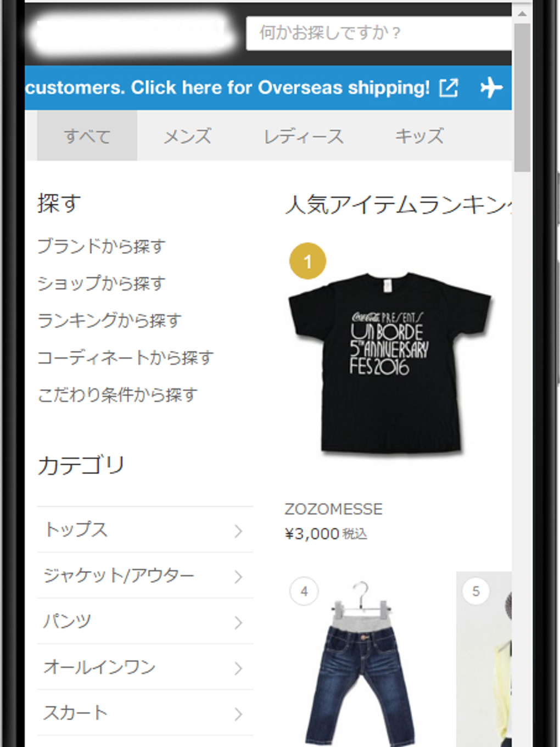Screen dimensions: 560x747
Task: Click scrollbar up arrow
Action: [522, 14]
